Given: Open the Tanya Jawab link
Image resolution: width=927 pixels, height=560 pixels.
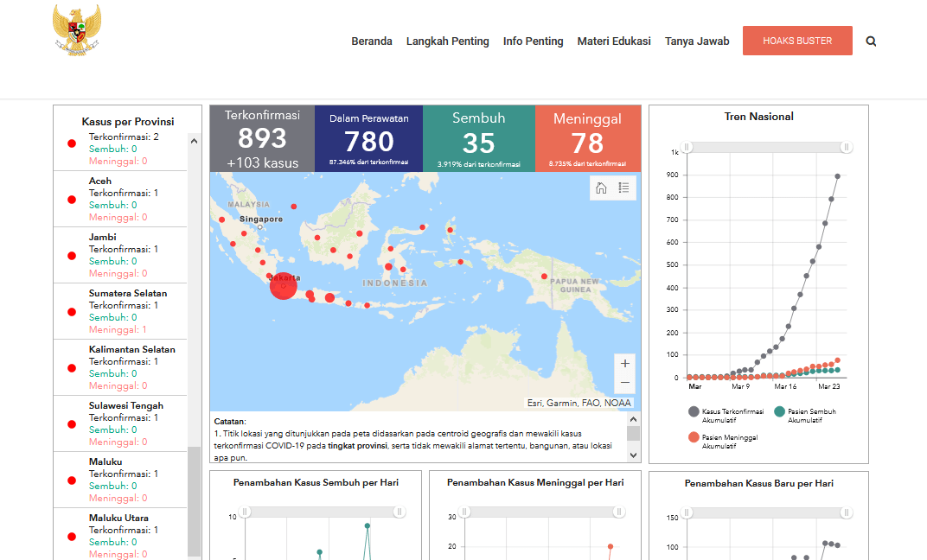Looking at the screenshot, I should tap(697, 41).
